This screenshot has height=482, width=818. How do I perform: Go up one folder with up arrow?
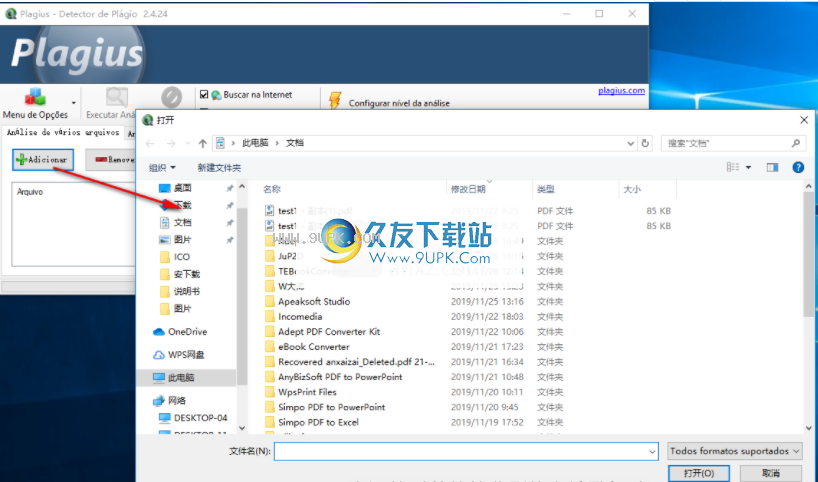(x=202, y=143)
